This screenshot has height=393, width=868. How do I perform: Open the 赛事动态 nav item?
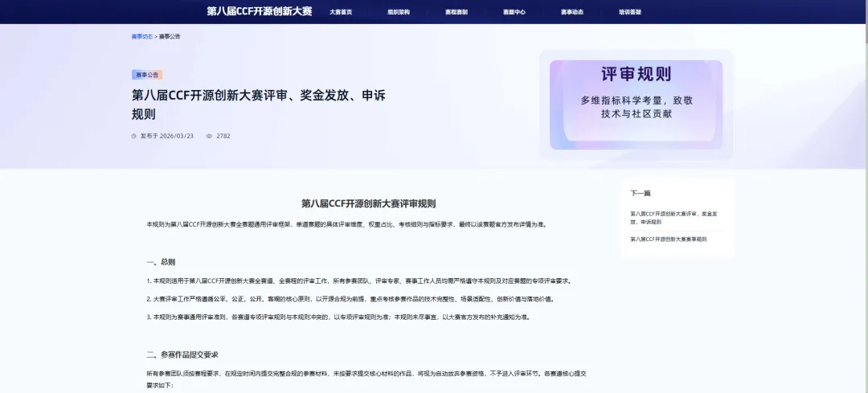coord(572,12)
